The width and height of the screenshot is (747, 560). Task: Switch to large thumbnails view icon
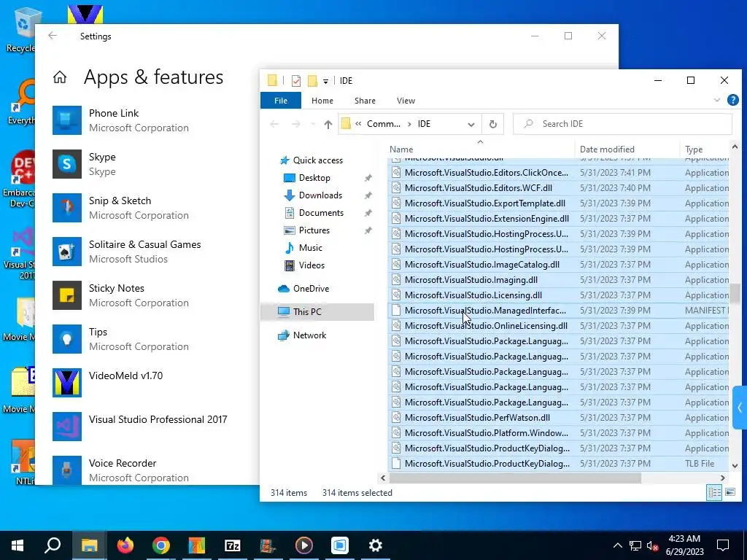pyautogui.click(x=729, y=492)
